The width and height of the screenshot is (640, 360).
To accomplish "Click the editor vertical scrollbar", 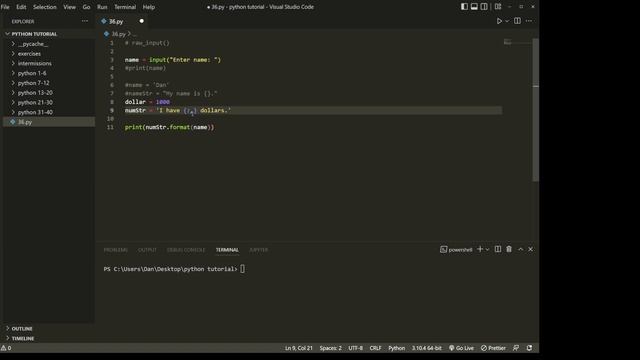I will pyautogui.click(x=536, y=110).
